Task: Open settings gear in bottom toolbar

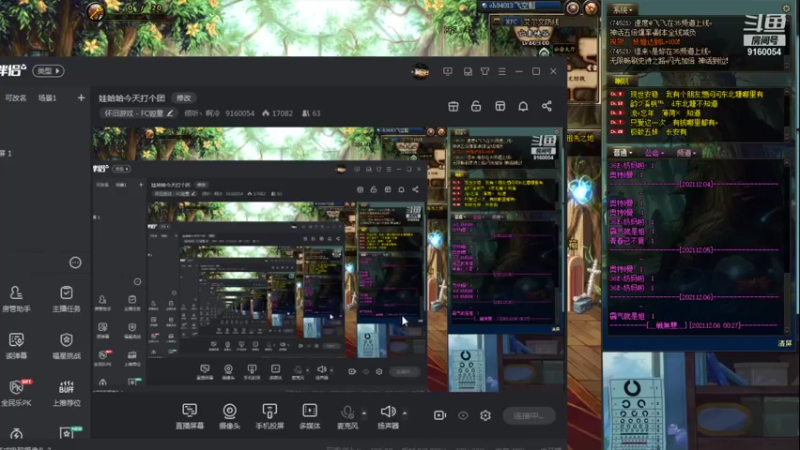Action: click(485, 415)
